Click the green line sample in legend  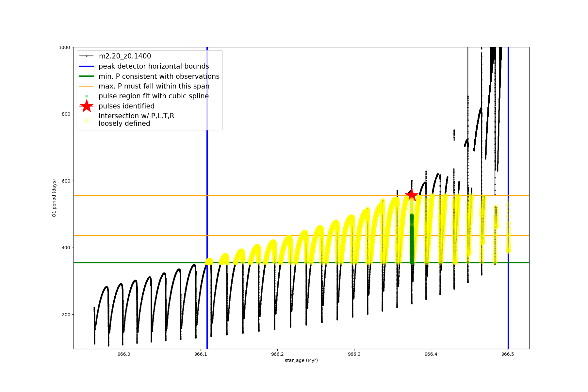pyautogui.click(x=87, y=76)
